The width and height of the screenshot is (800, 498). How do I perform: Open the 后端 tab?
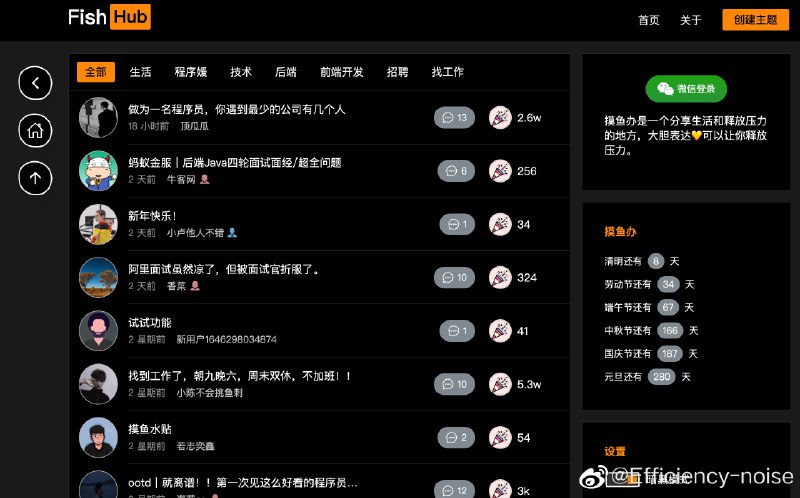point(286,72)
